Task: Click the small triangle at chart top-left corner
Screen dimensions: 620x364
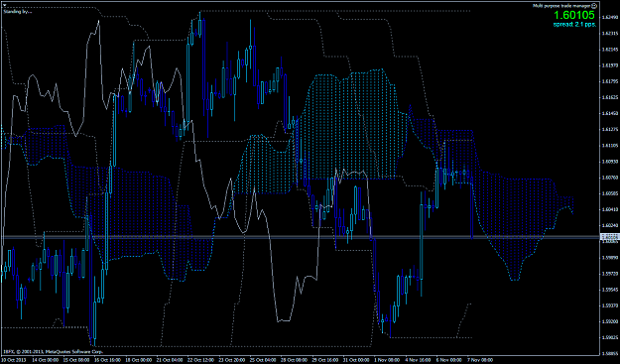Action: pos(5,6)
